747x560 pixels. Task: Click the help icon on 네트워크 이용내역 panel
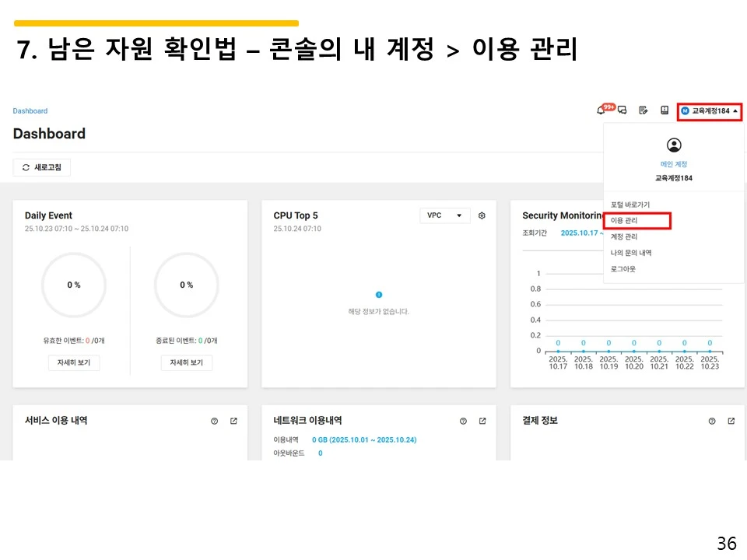463,420
